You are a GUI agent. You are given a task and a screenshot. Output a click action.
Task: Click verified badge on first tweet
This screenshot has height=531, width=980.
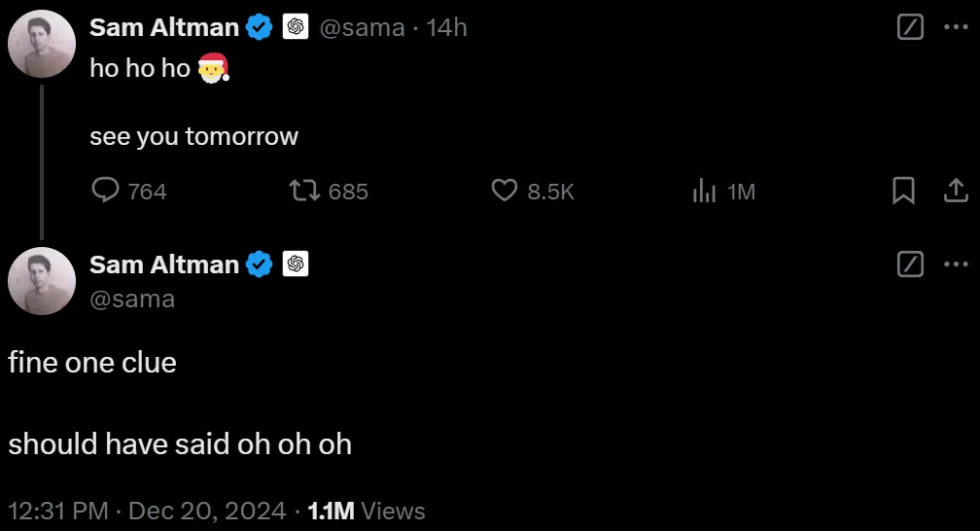260,28
